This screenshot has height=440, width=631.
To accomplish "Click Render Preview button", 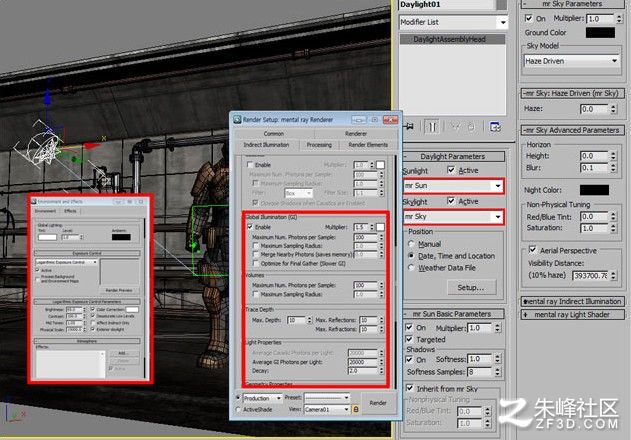I will click(119, 290).
